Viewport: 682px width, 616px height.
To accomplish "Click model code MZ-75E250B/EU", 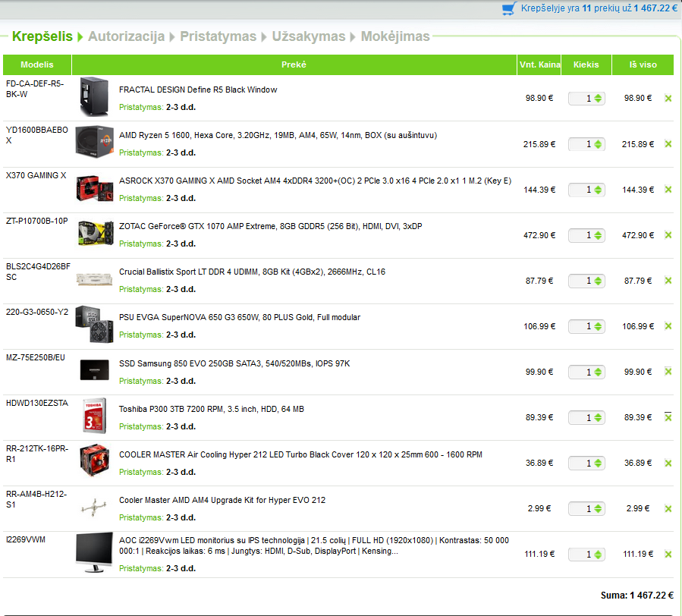I will [x=35, y=357].
